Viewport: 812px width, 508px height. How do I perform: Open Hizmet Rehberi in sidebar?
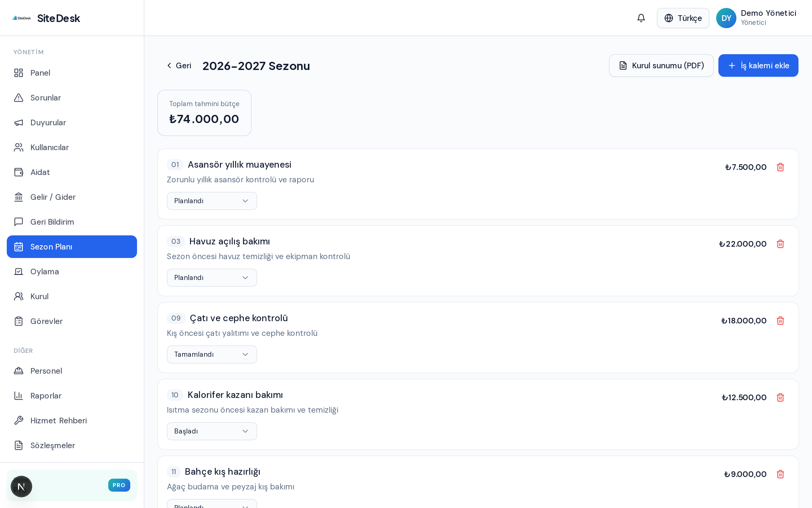(x=72, y=421)
